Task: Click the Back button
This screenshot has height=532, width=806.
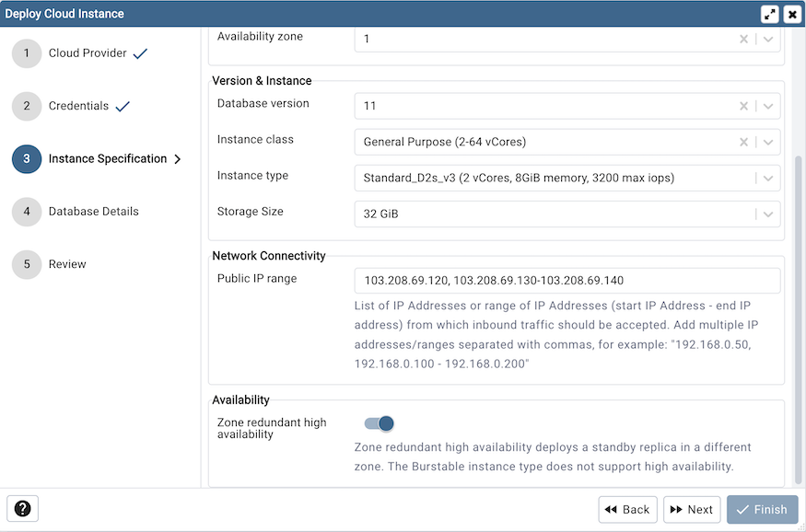Action: [627, 509]
